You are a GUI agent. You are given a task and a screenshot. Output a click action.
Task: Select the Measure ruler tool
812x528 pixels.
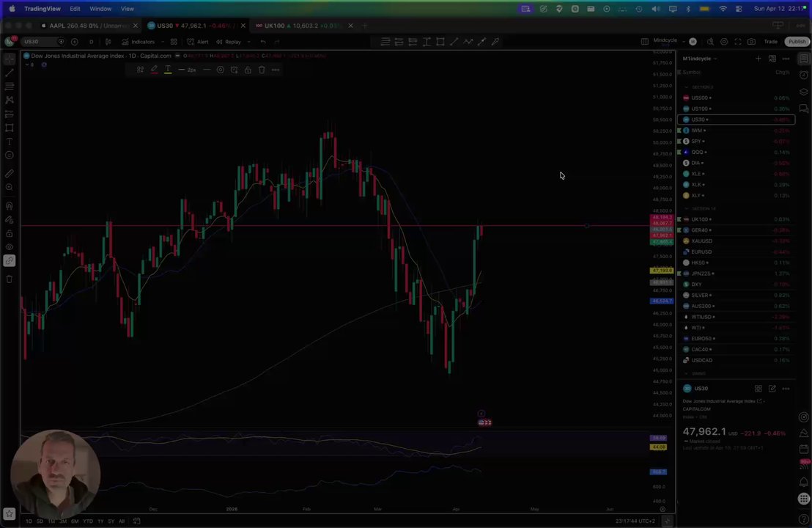10,174
